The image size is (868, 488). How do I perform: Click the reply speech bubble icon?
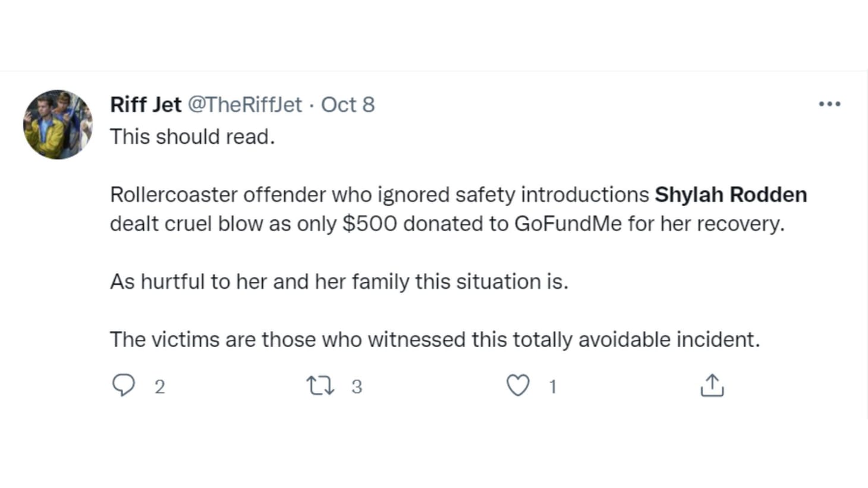click(124, 386)
